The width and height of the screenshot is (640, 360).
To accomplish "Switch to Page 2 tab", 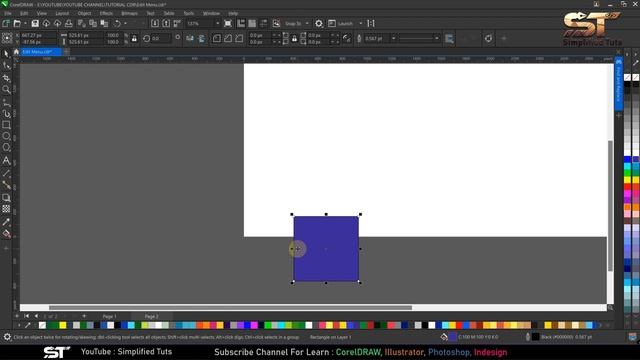I will [151, 316].
